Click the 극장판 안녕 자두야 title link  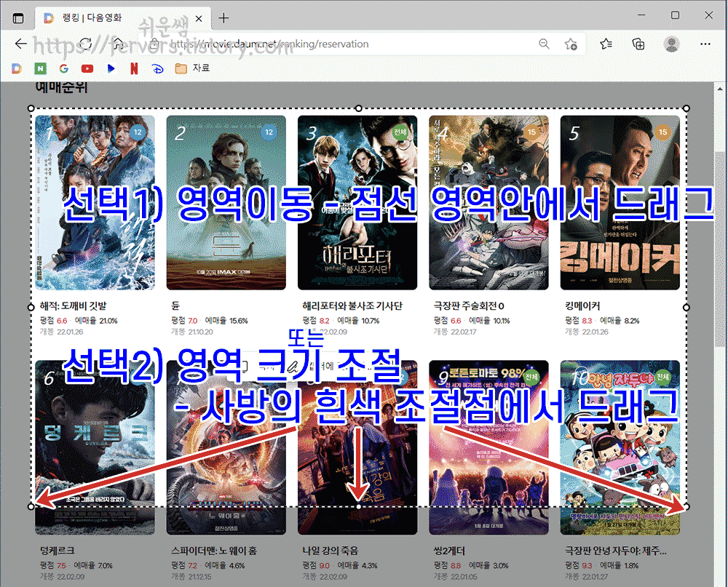[616, 551]
